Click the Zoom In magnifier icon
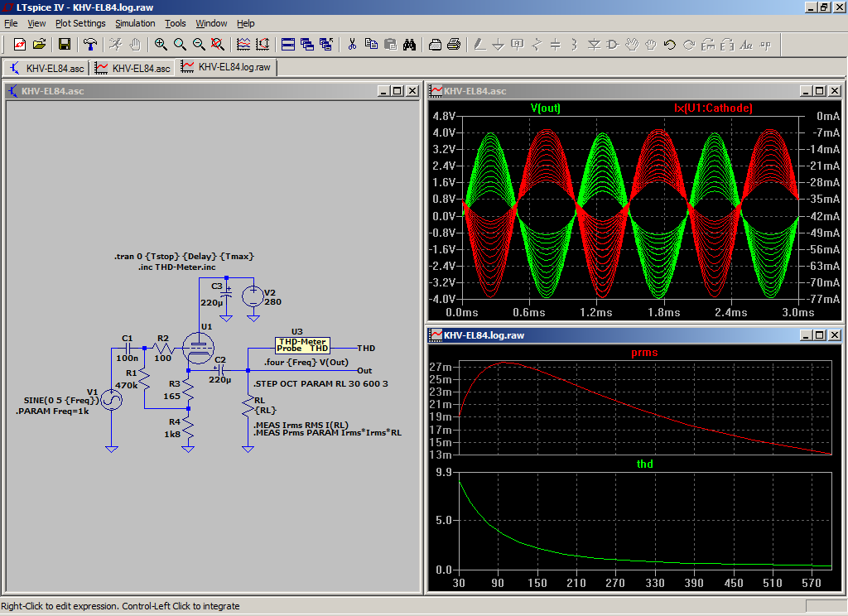The image size is (848, 616). tap(161, 45)
